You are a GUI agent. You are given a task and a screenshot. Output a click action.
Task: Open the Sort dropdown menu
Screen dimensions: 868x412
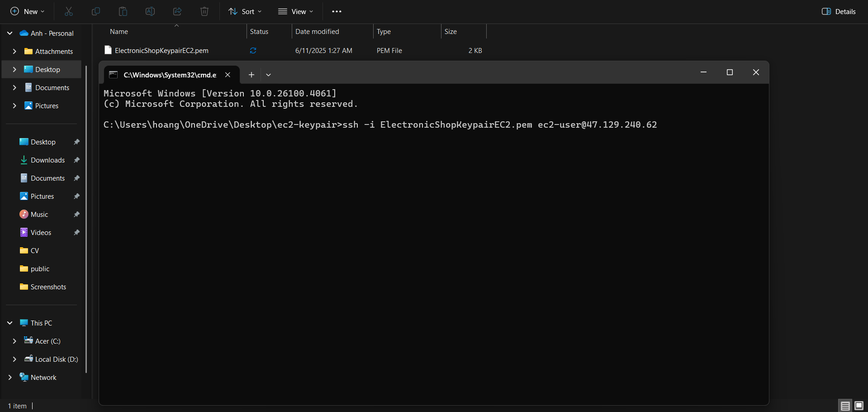point(245,11)
